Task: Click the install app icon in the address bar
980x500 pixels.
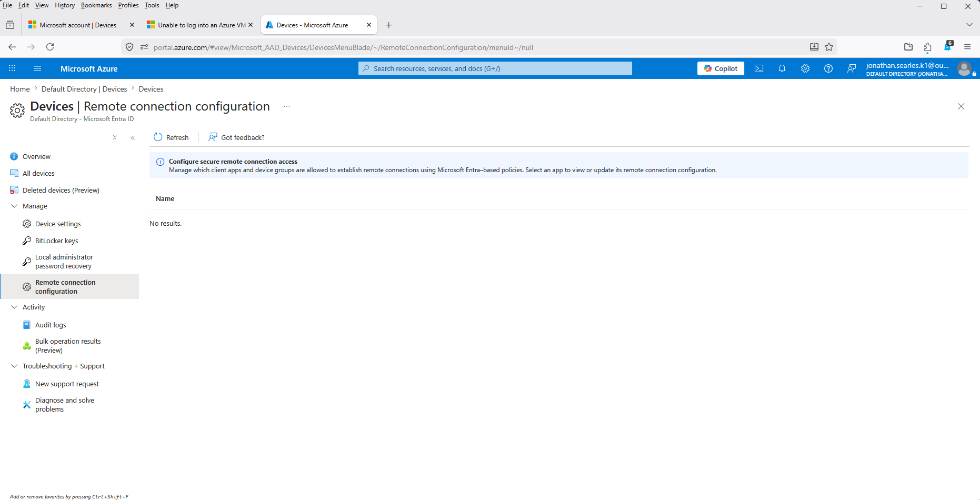Action: coord(814,47)
